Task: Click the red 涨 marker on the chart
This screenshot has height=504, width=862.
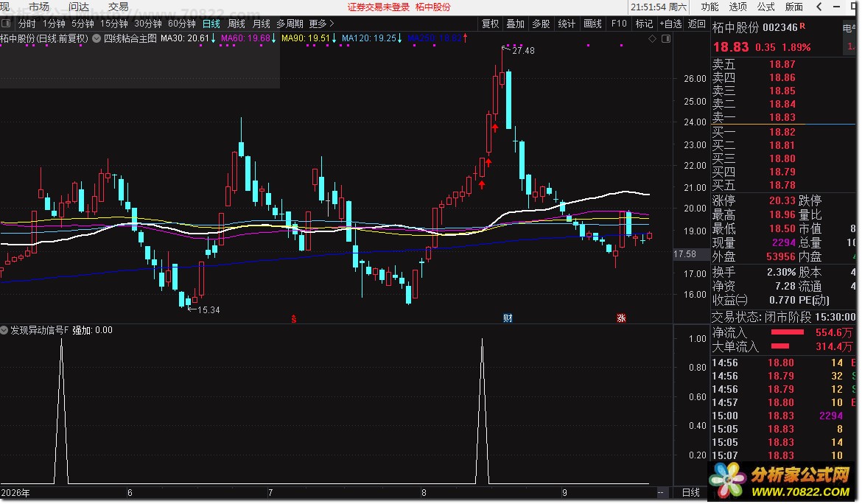Action: coord(621,318)
